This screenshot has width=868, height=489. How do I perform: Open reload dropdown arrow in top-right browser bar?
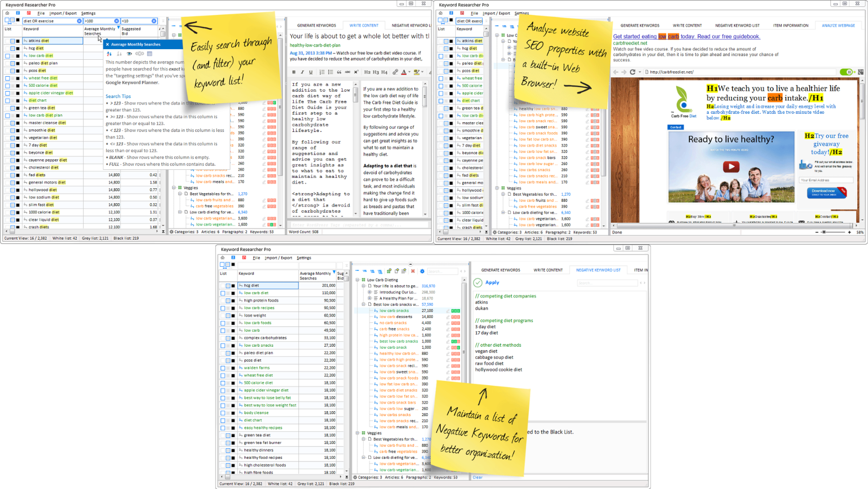coord(639,72)
